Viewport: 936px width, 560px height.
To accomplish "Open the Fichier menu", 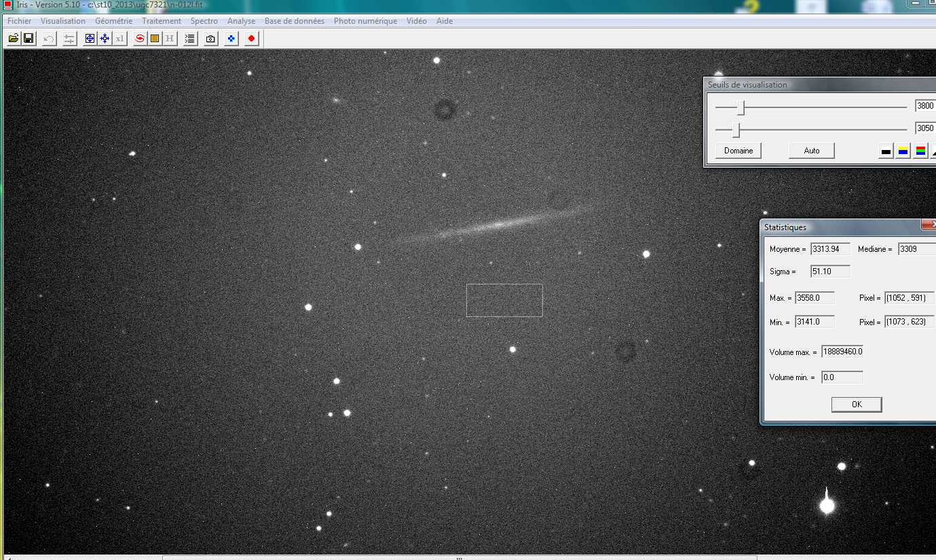I will [x=20, y=21].
